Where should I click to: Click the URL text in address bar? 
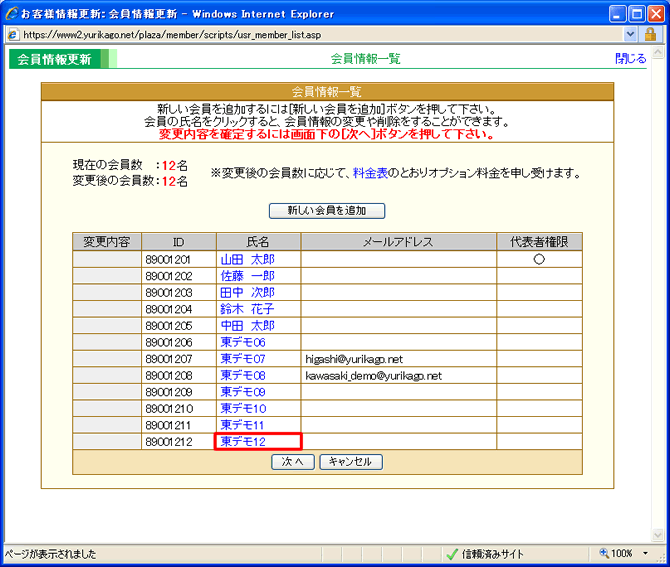point(172,35)
